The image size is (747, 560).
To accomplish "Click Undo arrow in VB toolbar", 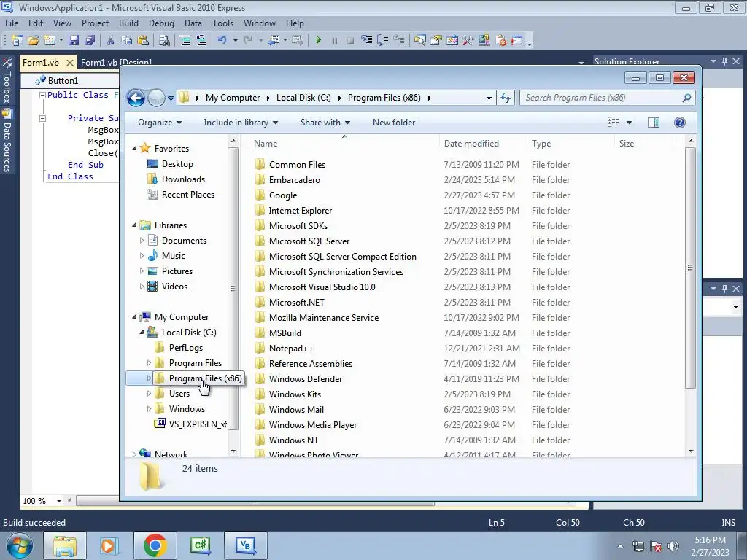I will point(222,41).
